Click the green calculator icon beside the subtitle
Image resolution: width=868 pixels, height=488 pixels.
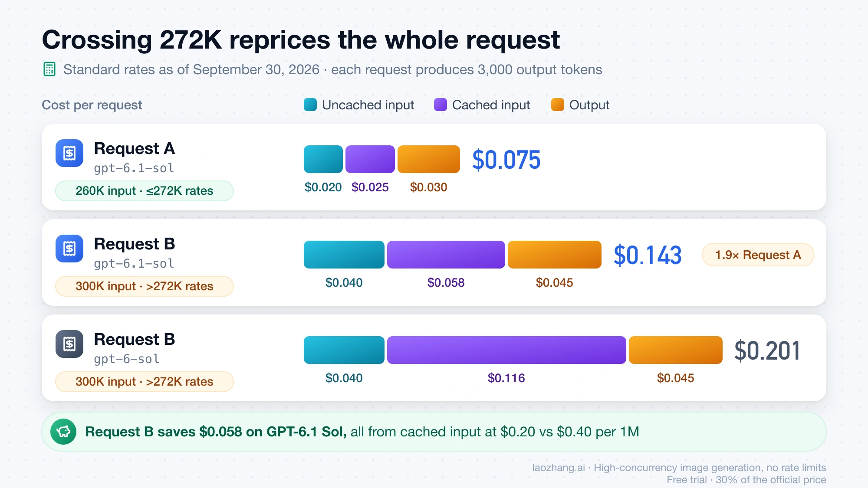tap(49, 69)
